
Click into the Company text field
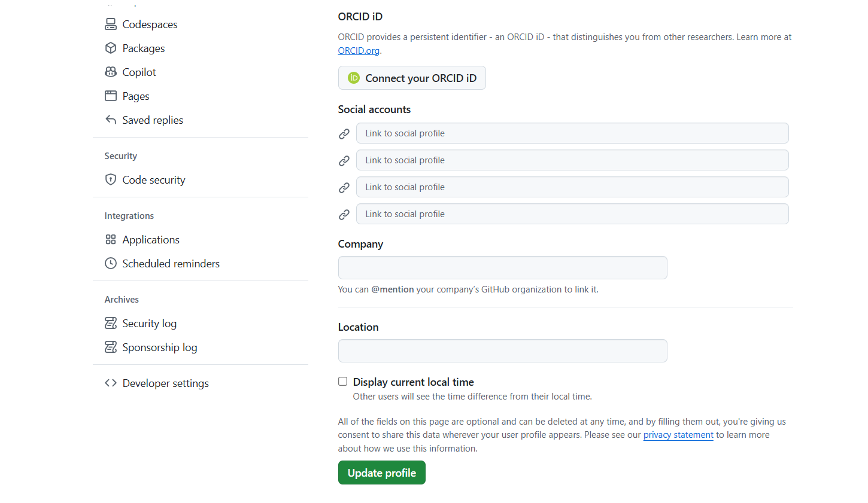tap(503, 267)
